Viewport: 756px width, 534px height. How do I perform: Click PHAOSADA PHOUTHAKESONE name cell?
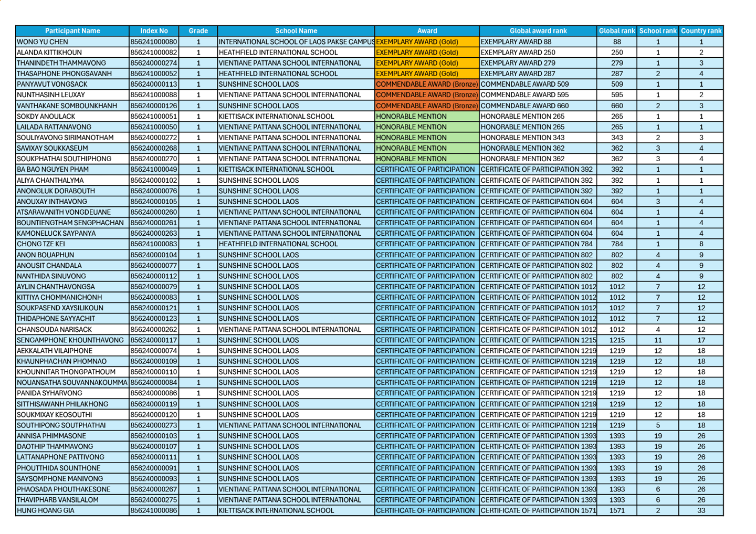point(72,489)
